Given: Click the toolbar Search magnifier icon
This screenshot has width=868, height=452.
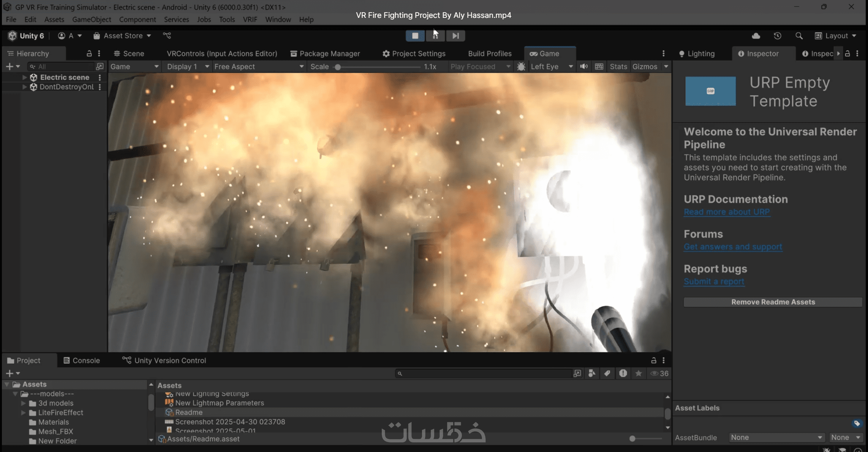Looking at the screenshot, I should point(799,36).
